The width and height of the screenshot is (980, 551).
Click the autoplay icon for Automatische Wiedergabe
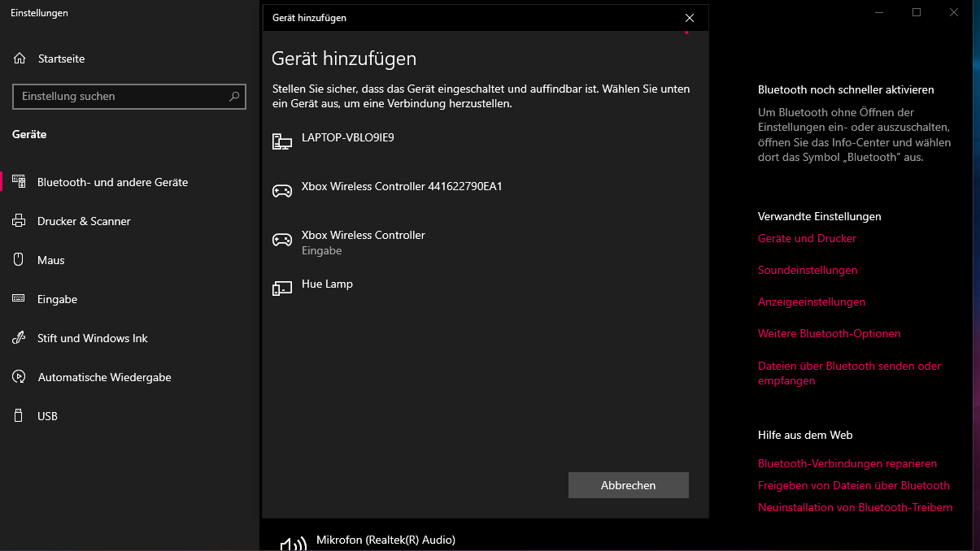pos(19,377)
